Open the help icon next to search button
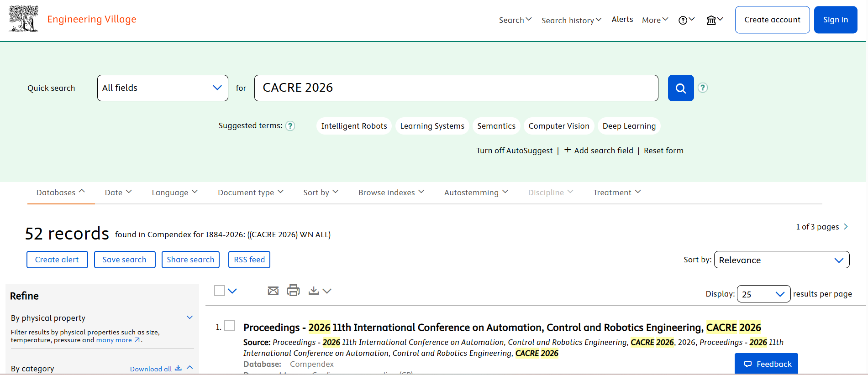868x375 pixels. [703, 88]
